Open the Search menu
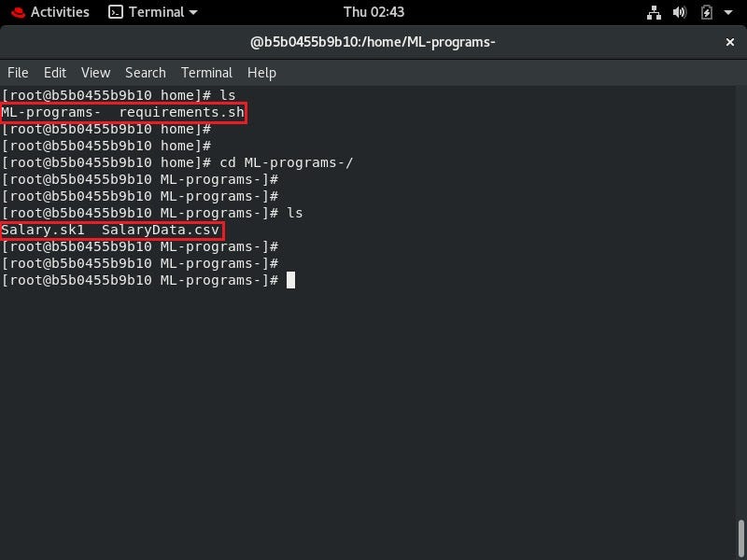This screenshot has width=747, height=560. click(x=146, y=73)
